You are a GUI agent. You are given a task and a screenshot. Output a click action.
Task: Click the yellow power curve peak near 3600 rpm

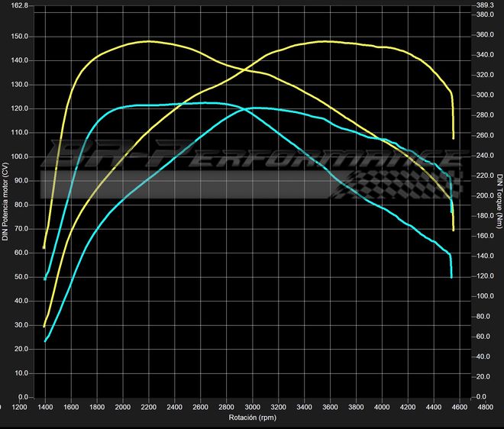(x=325, y=41)
